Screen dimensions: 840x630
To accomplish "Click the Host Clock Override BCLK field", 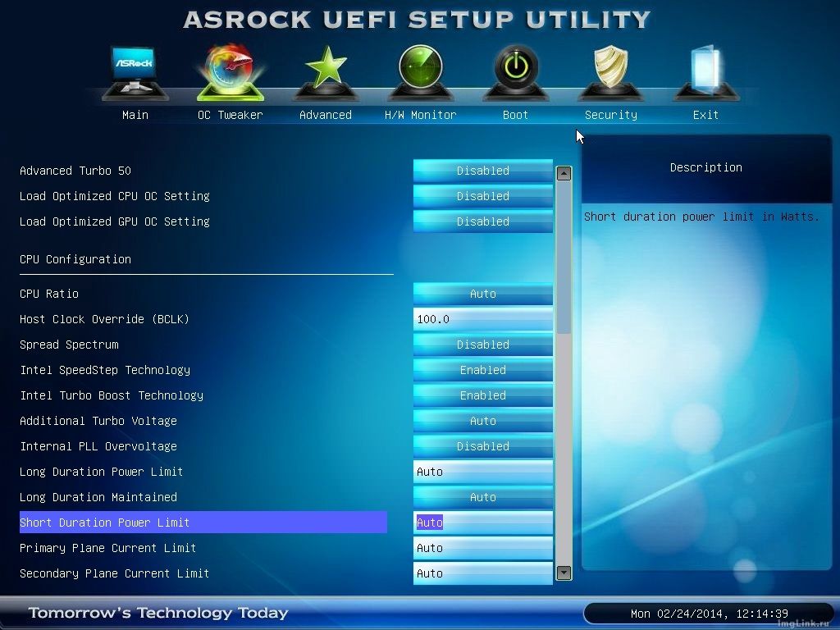I will pyautogui.click(x=482, y=319).
